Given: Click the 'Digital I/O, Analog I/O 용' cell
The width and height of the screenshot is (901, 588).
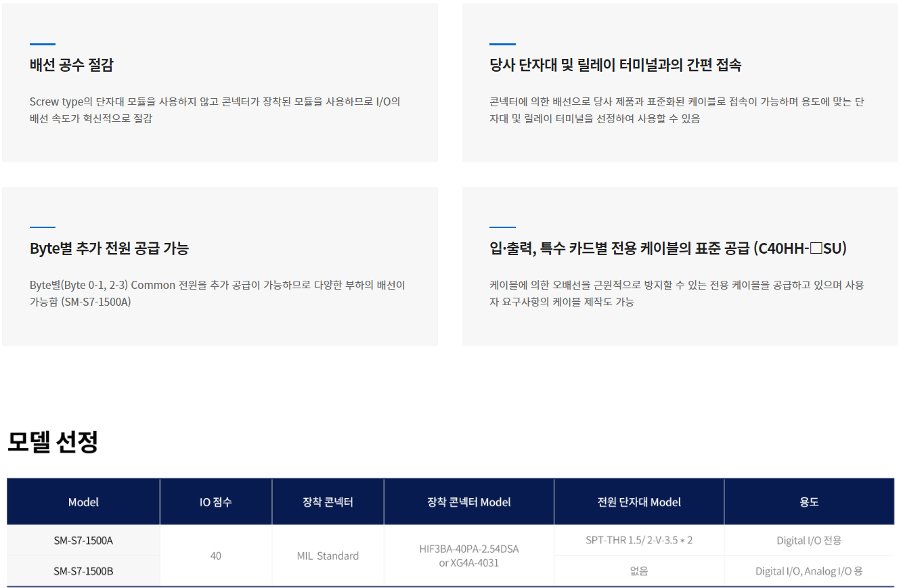Looking at the screenshot, I should click(809, 571).
